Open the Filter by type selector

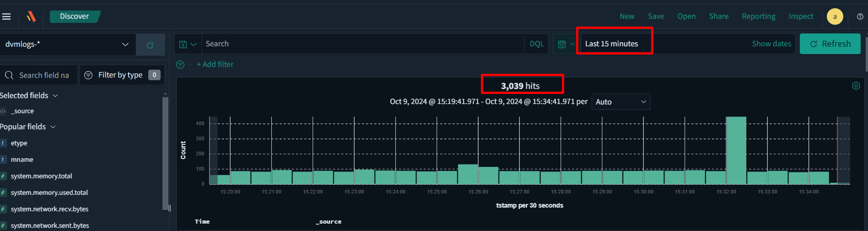point(122,75)
